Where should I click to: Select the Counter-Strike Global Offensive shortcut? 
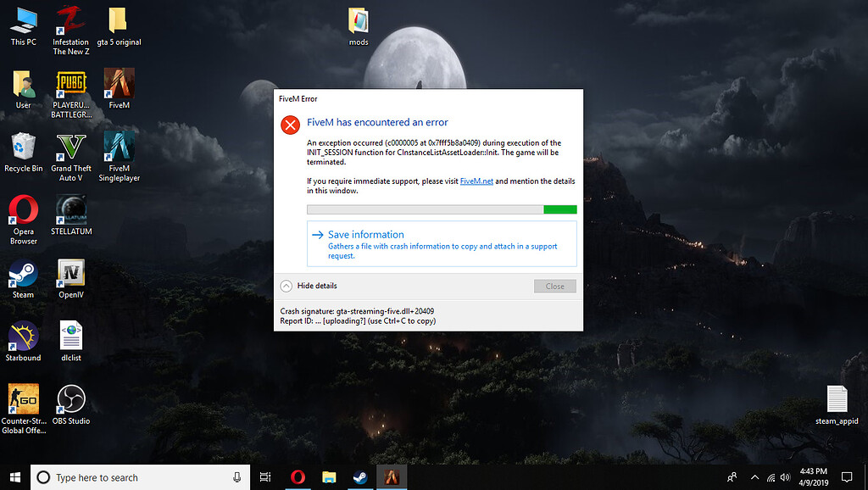23,409
